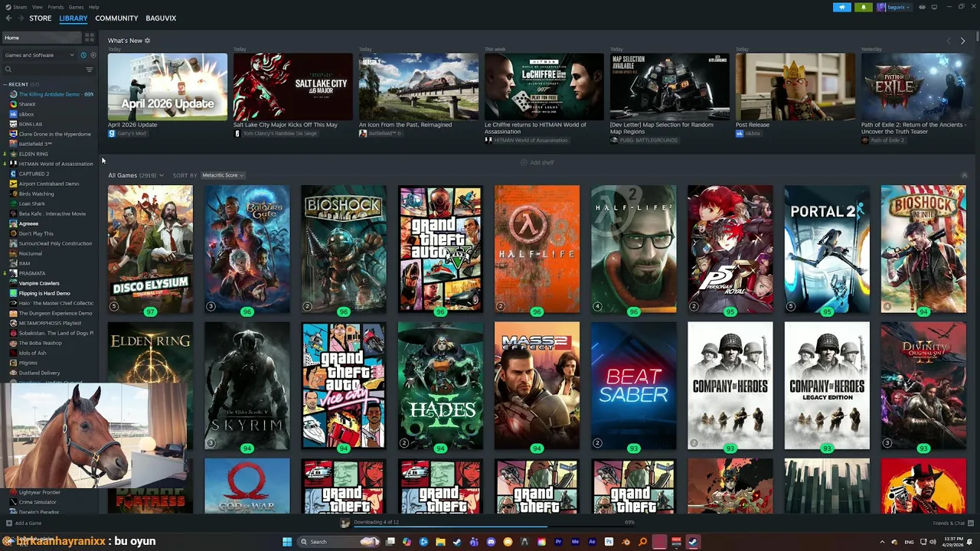Open the Help menu
The height and width of the screenshot is (551, 980).
pyautogui.click(x=94, y=7)
